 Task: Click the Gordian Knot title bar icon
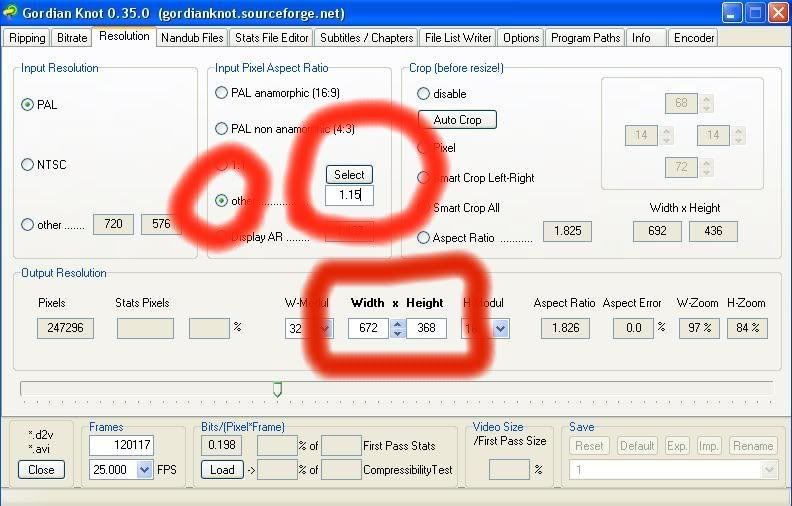(x=10, y=12)
